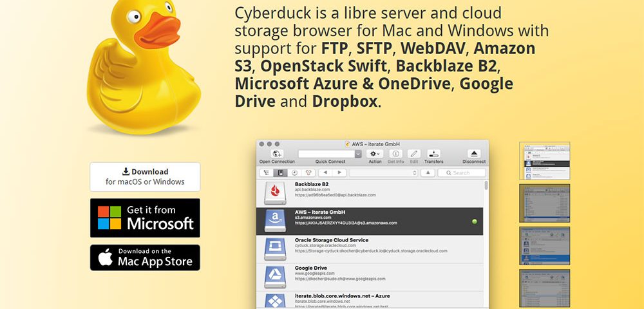The height and width of the screenshot is (309, 644).
Task: Select the Azure drive icon
Action: [275, 302]
